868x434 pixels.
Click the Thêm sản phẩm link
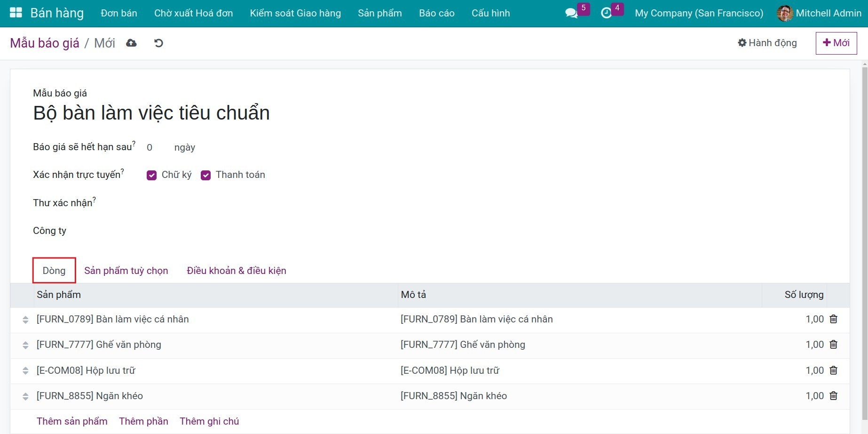(x=72, y=421)
